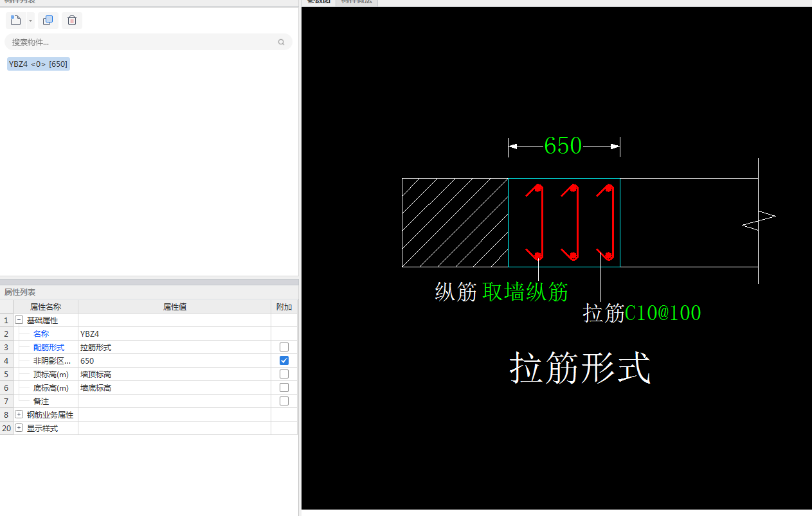Click the 650 value in the property table
The image size is (812, 516).
(174, 360)
